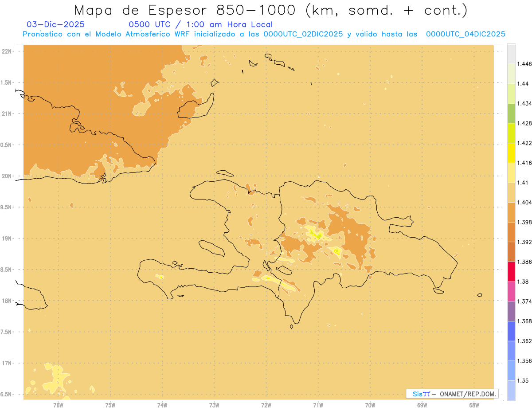Click the colorbar value 1.422

525,143
